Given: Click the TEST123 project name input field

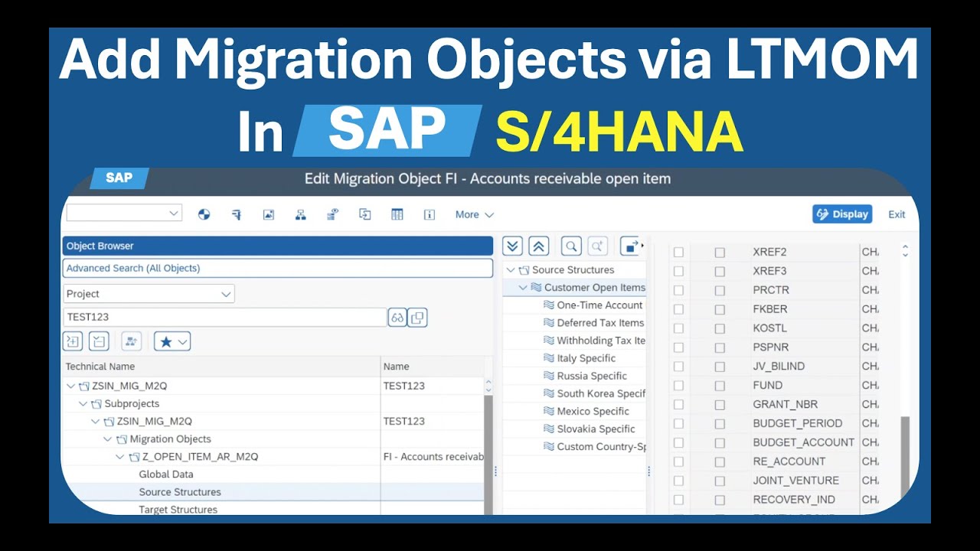Looking at the screenshot, I should click(x=224, y=318).
